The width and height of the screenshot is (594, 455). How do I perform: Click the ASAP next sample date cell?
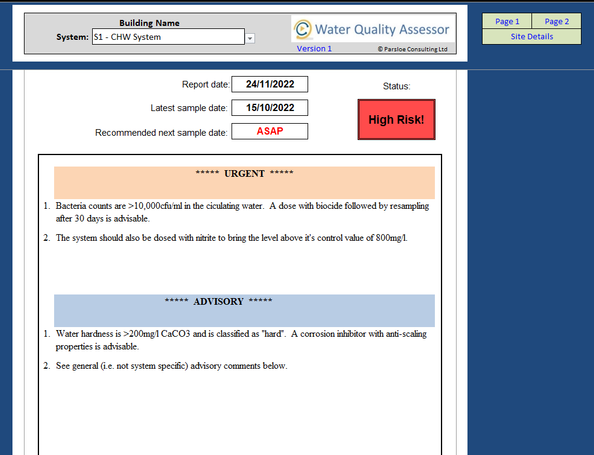coord(270,131)
